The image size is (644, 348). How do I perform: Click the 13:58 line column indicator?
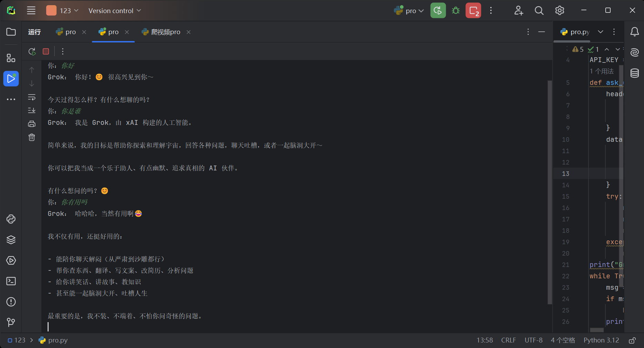coord(485,340)
